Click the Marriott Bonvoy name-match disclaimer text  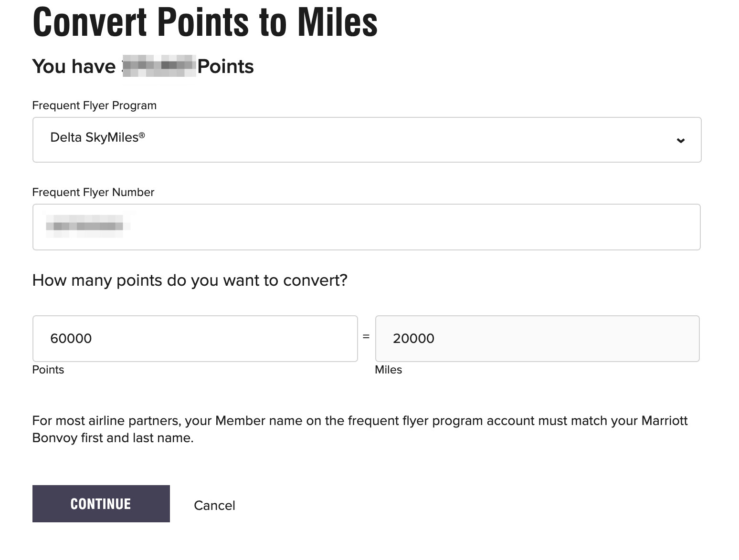click(359, 429)
